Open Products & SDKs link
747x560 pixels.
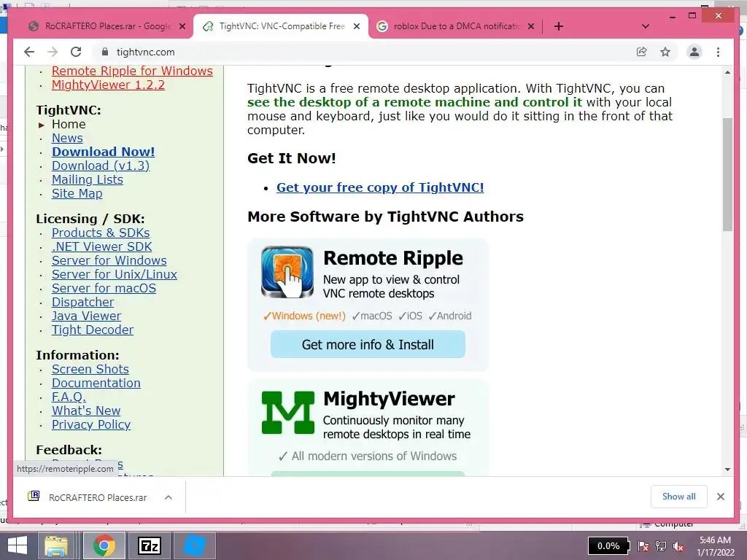(x=101, y=233)
